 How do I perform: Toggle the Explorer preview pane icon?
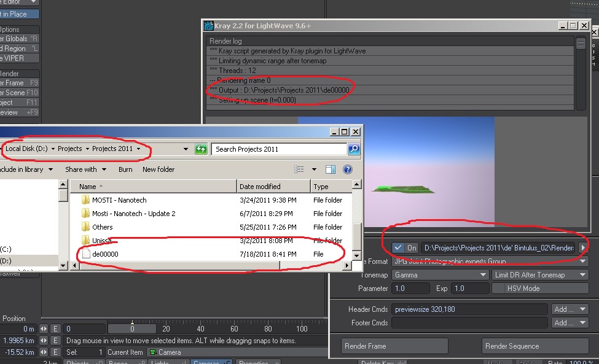[331, 169]
